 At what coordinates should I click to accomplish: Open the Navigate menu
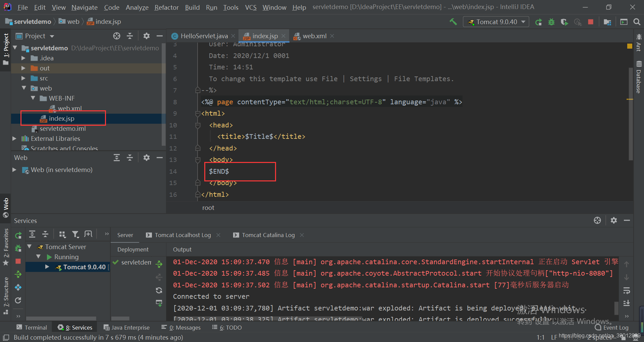pyautogui.click(x=84, y=7)
